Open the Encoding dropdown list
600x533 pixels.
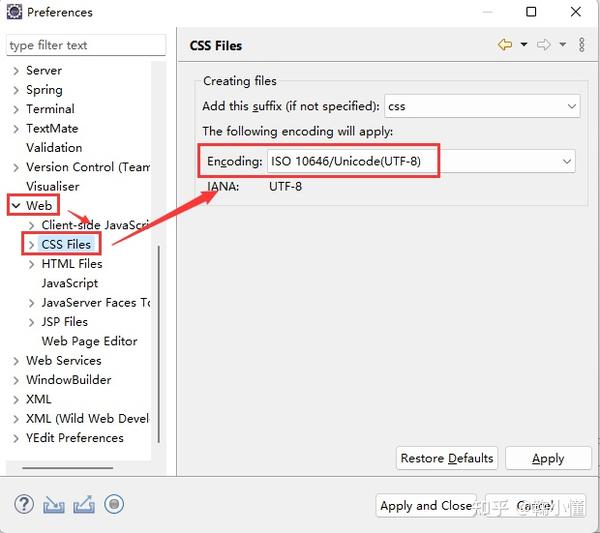[x=567, y=161]
